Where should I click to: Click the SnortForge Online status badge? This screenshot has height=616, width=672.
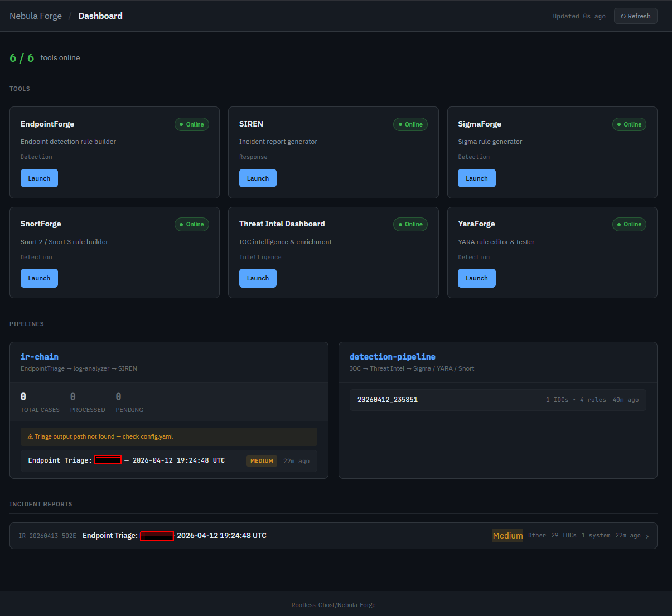[192, 224]
